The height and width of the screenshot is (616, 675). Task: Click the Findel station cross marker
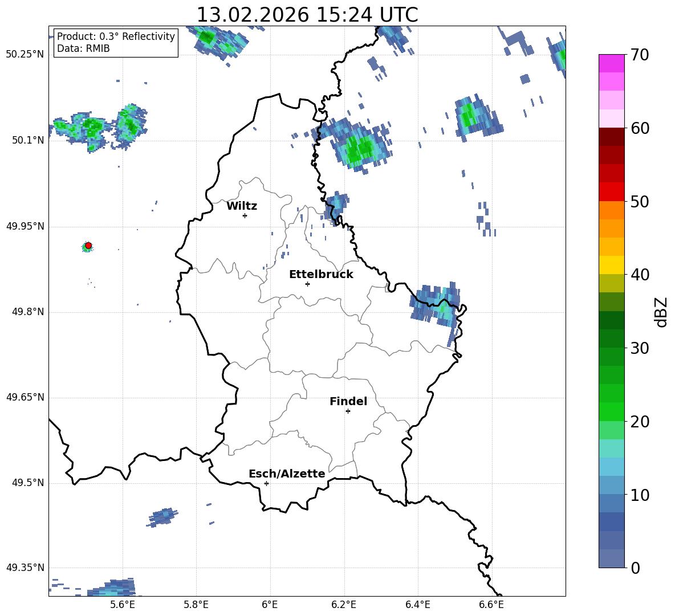pyautogui.click(x=348, y=411)
